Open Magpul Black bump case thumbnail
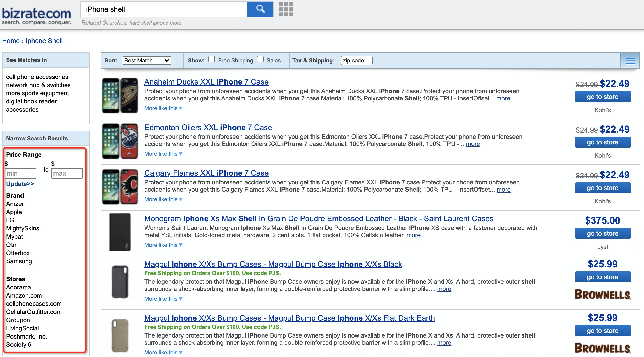Viewport: 644px width, 357px height. (120, 282)
